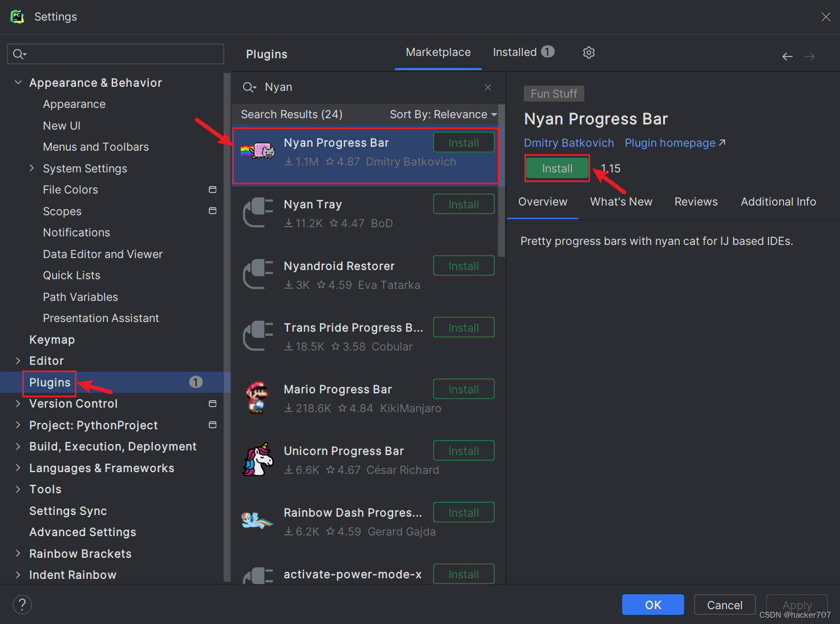
Task: Navigate forward with the right arrow
Action: (x=810, y=57)
